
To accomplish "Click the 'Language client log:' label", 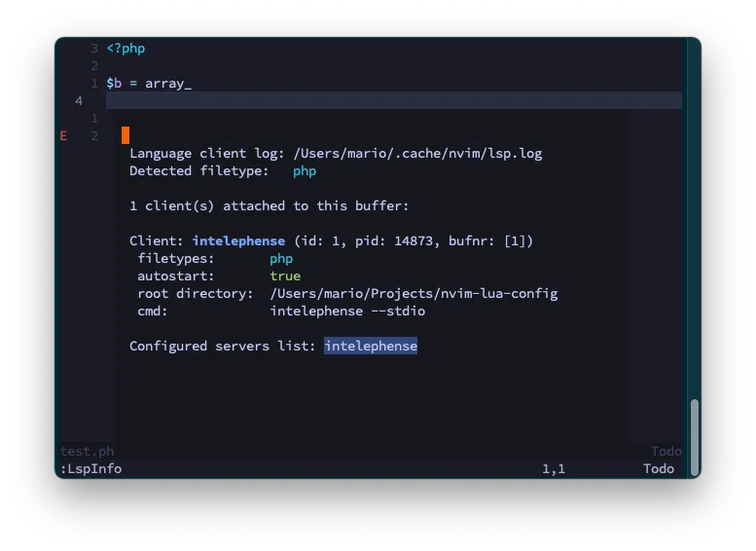I will [207, 154].
